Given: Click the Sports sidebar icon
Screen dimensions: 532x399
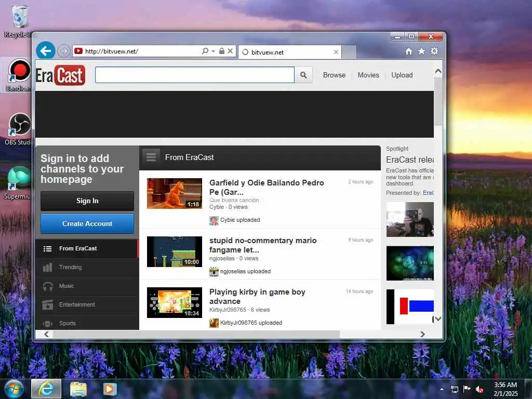Looking at the screenshot, I should (x=47, y=324).
